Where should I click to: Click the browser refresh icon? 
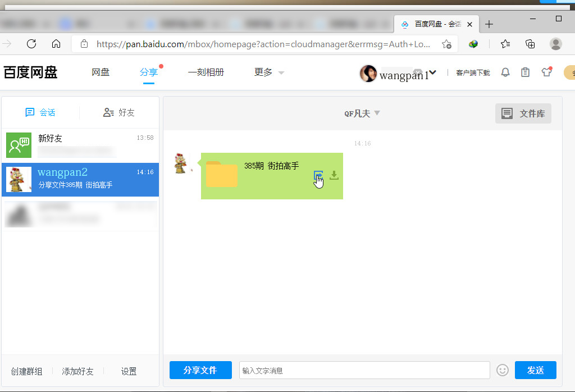coord(31,44)
